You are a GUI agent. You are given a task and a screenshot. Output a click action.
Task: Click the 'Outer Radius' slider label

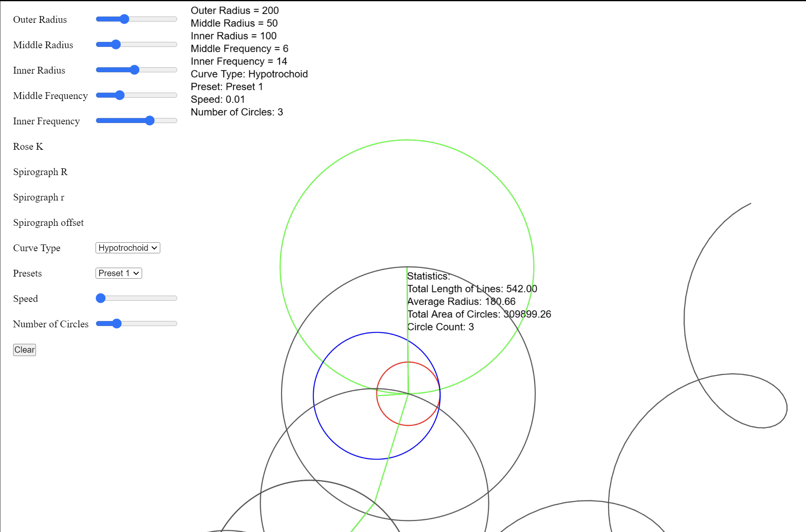(40, 19)
